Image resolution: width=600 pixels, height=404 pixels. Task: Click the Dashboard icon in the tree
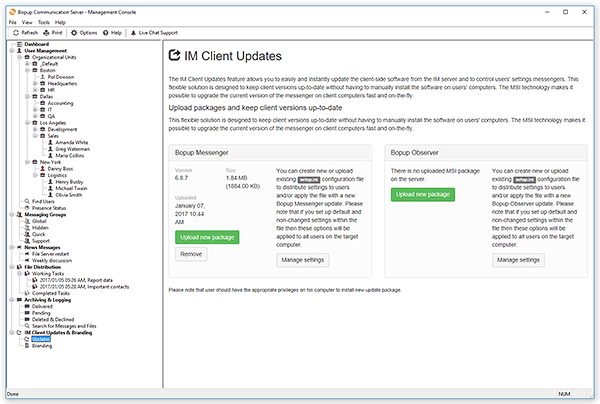tap(20, 44)
